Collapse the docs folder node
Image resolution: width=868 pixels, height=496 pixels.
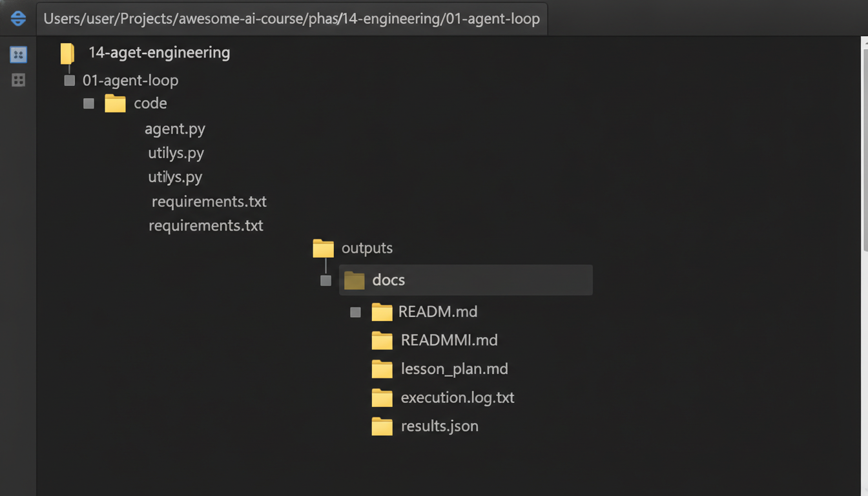pyautogui.click(x=326, y=280)
